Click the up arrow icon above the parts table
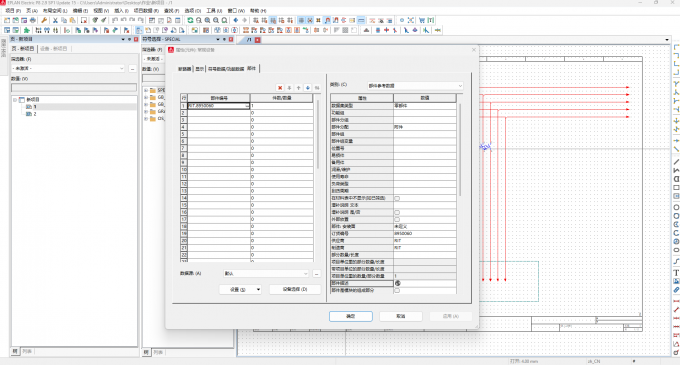The height and width of the screenshot is (365, 680). [x=298, y=88]
